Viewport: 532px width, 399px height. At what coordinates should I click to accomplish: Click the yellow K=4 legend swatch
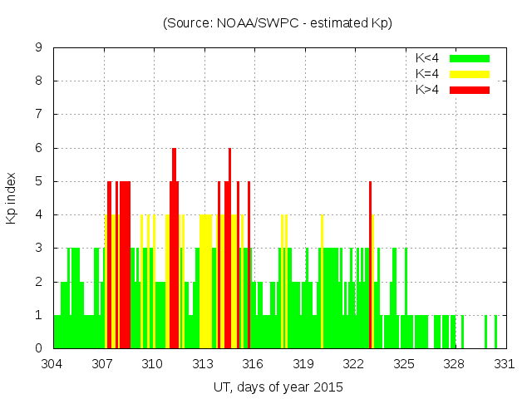(470, 74)
